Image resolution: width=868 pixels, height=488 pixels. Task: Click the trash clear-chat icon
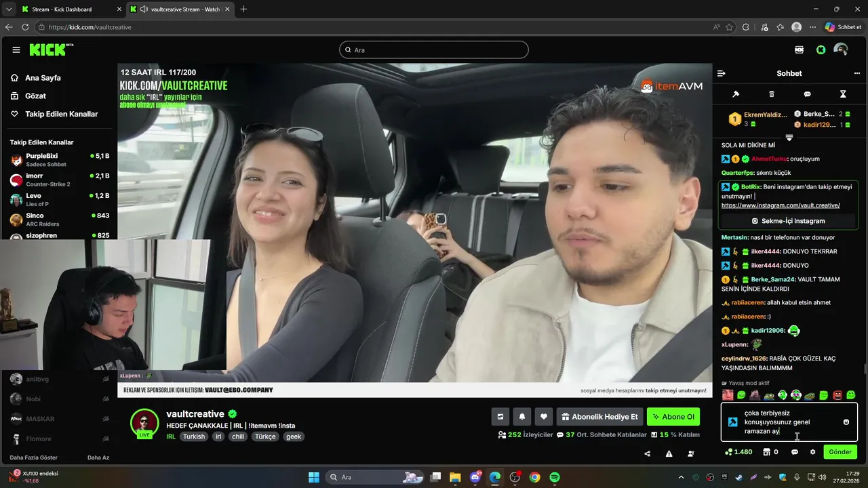point(772,94)
